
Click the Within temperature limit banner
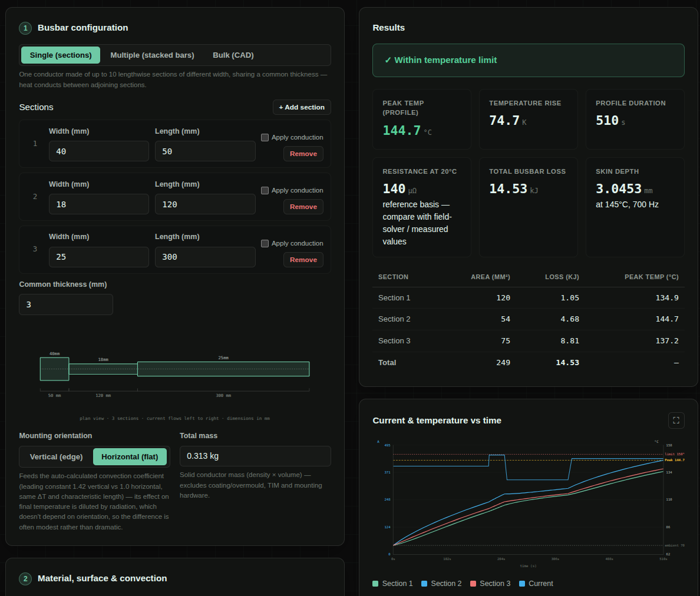(x=528, y=60)
